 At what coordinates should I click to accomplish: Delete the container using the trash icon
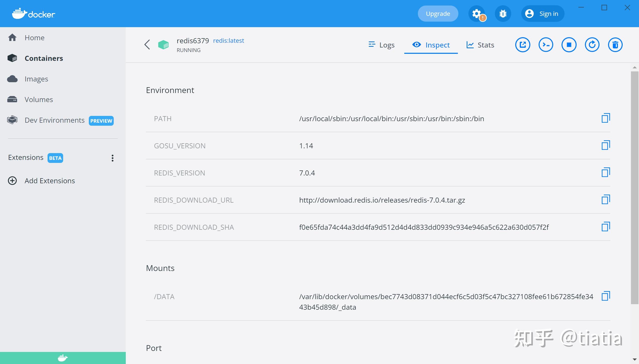(x=615, y=44)
